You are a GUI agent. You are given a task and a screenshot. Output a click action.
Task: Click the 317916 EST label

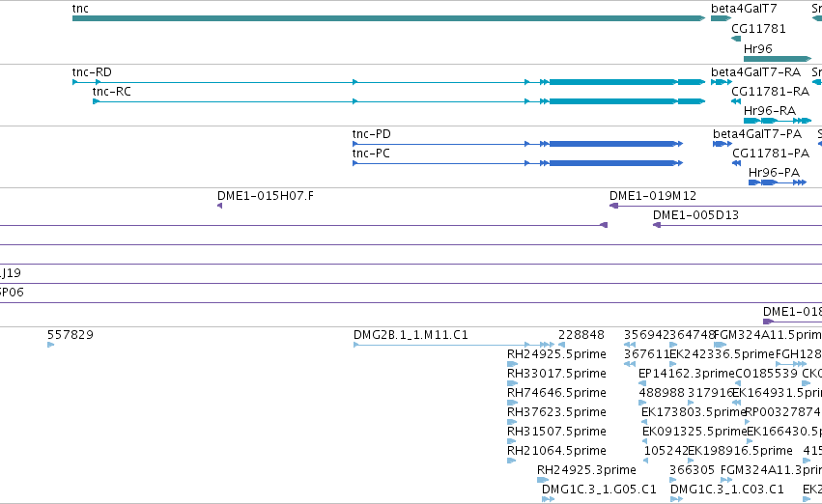(710, 392)
